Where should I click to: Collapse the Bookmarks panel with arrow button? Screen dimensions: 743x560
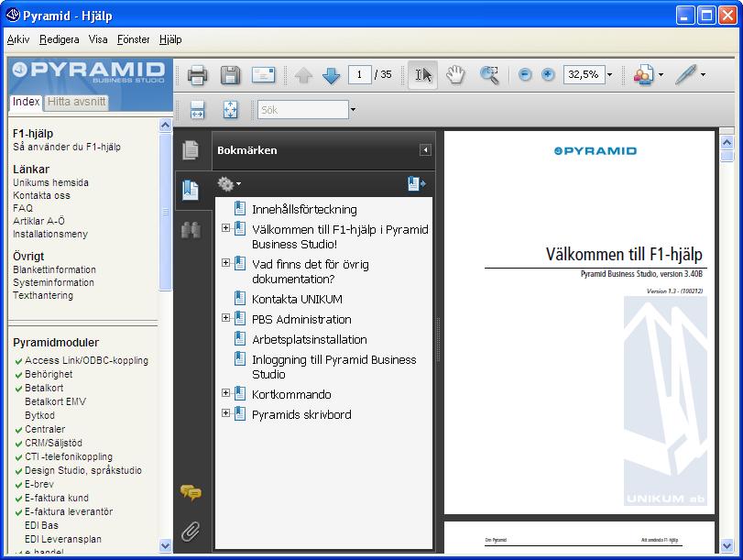pyautogui.click(x=425, y=150)
